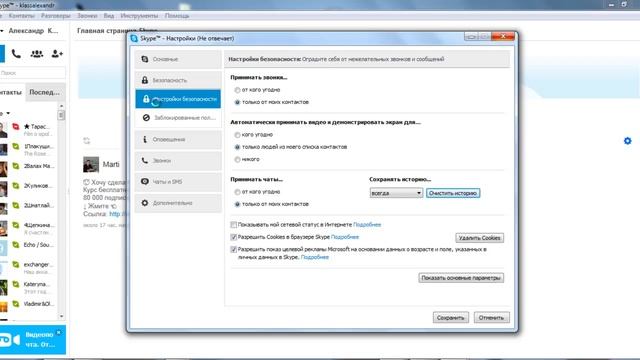Click the phone icon beside Звонки
The height and width of the screenshot is (360, 640).
145,160
